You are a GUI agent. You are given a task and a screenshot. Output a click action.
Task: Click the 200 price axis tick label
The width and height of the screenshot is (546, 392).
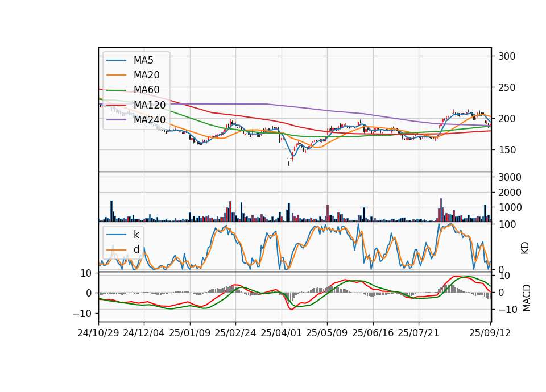pyautogui.click(x=507, y=119)
